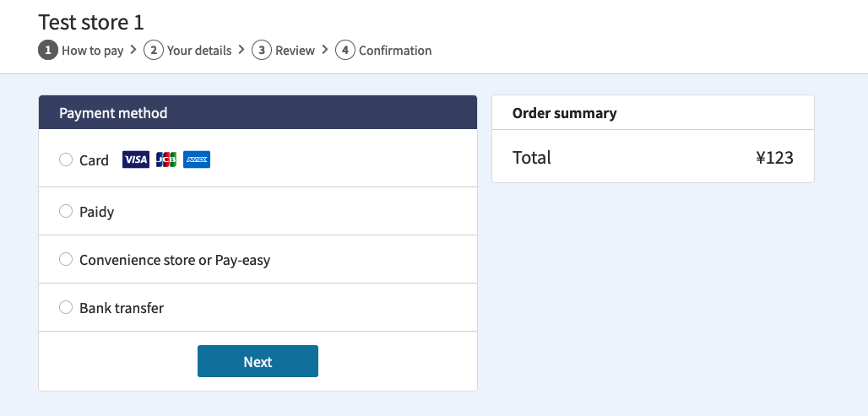
Task: Click step 4 circle icon
Action: coord(344,51)
